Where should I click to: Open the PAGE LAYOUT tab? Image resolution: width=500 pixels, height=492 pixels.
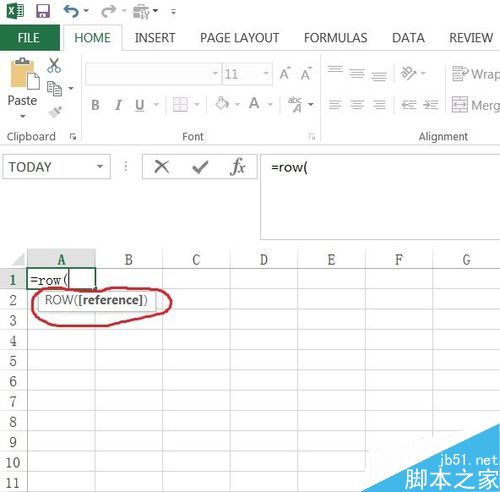click(x=239, y=38)
